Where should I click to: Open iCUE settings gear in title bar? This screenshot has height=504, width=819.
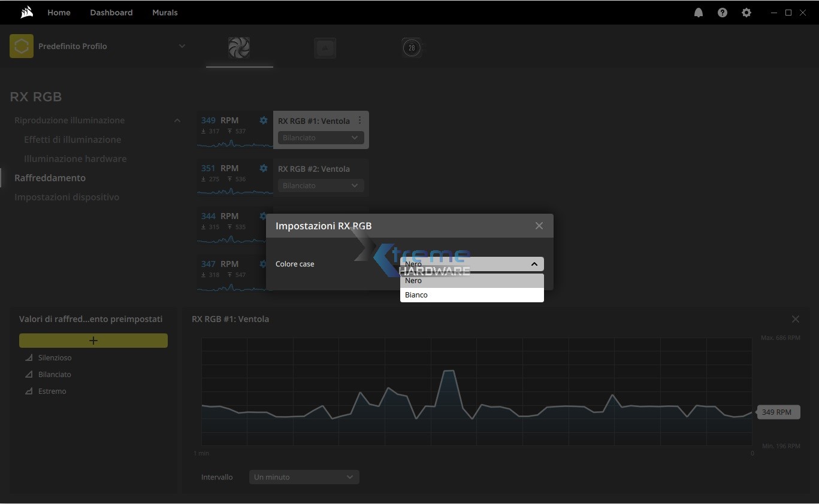click(x=746, y=13)
